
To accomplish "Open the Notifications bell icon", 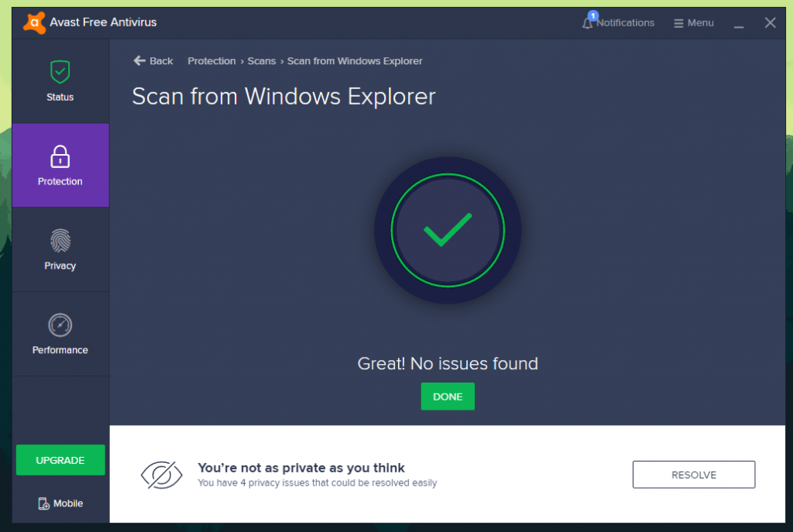I will coord(587,23).
